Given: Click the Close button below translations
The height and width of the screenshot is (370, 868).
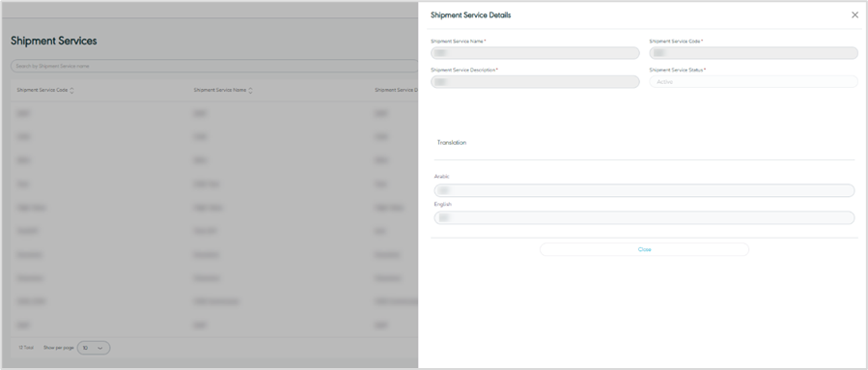Looking at the screenshot, I should tap(644, 249).
